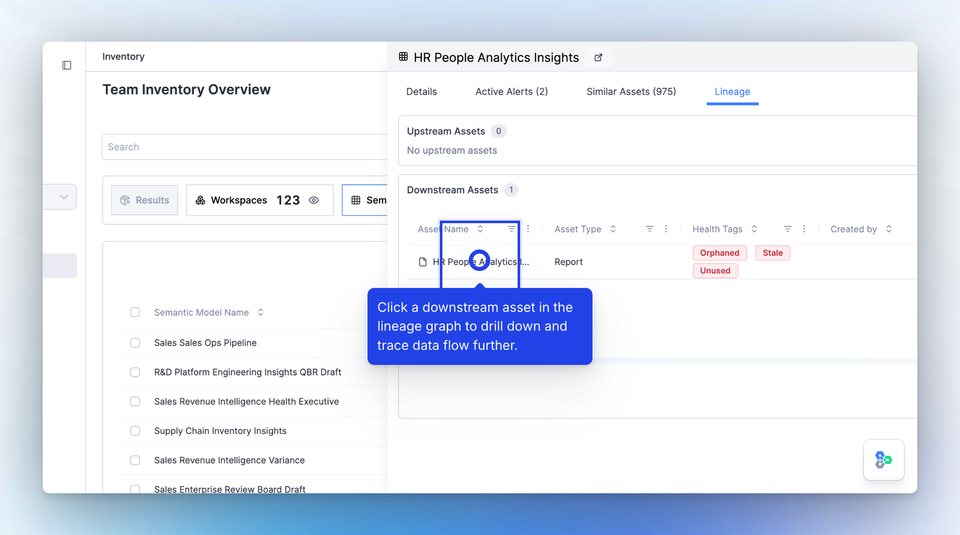The width and height of the screenshot is (960, 535).
Task: Click the Inventory breadcrumb
Action: [123, 56]
